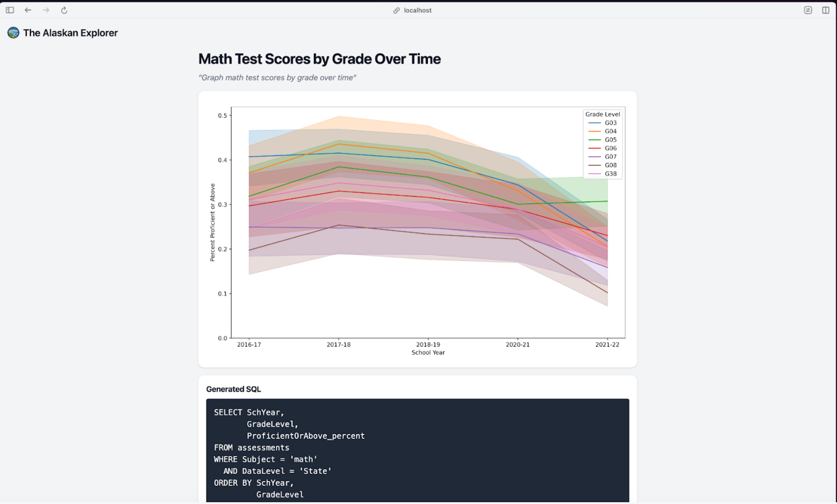
Task: Click the link icon beside localhost
Action: point(396,10)
